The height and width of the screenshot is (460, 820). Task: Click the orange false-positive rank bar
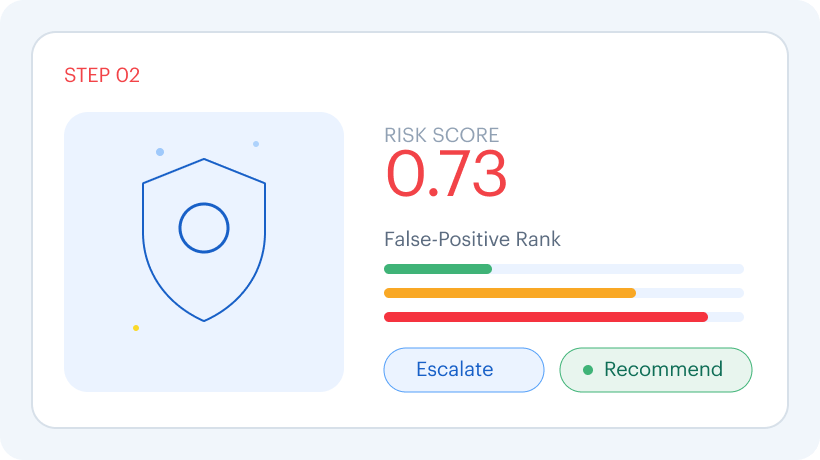(510, 293)
